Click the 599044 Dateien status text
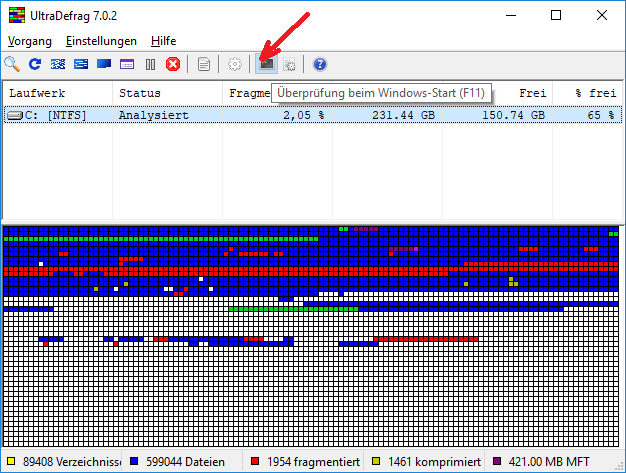 [x=185, y=462]
